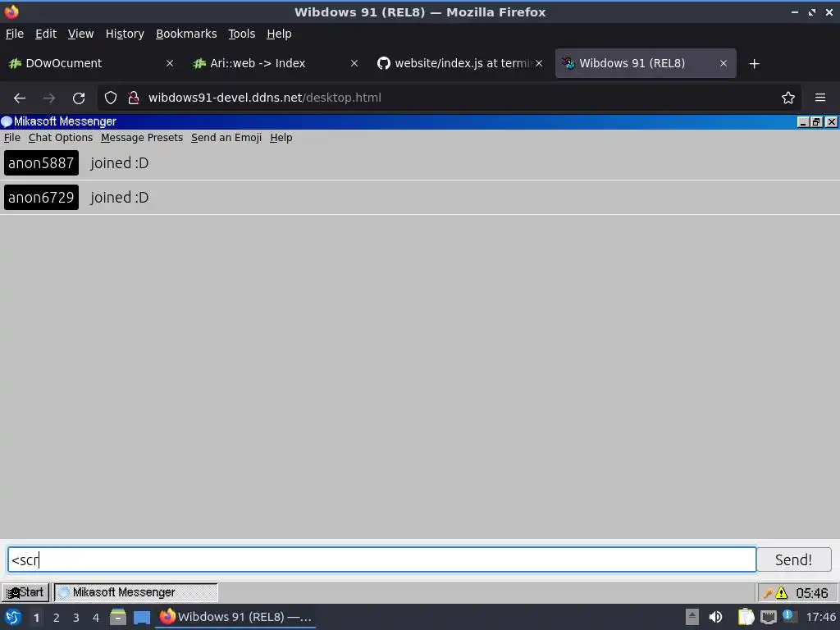Click warning triangle tray icon
Image resolution: width=840 pixels, height=630 pixels.
(782, 593)
